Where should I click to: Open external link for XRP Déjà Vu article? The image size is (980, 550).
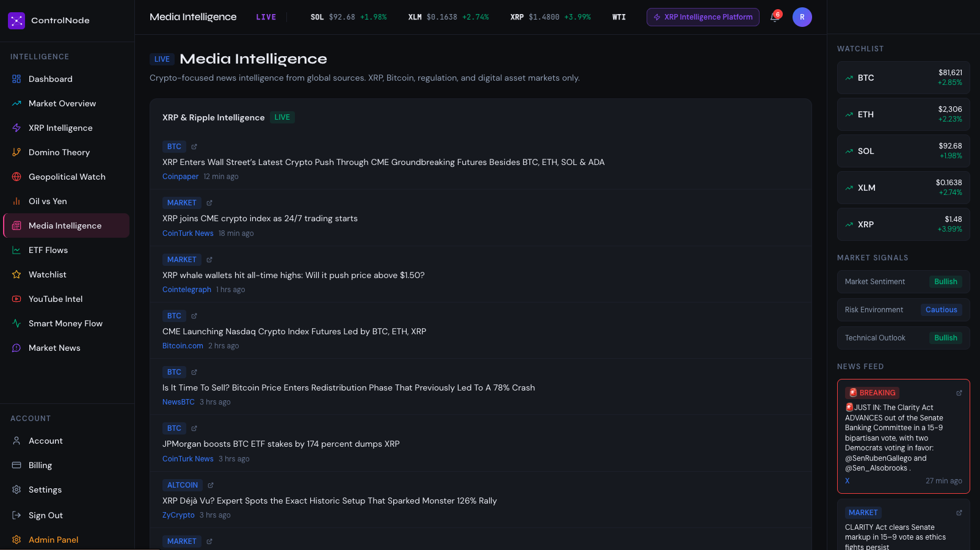[211, 485]
